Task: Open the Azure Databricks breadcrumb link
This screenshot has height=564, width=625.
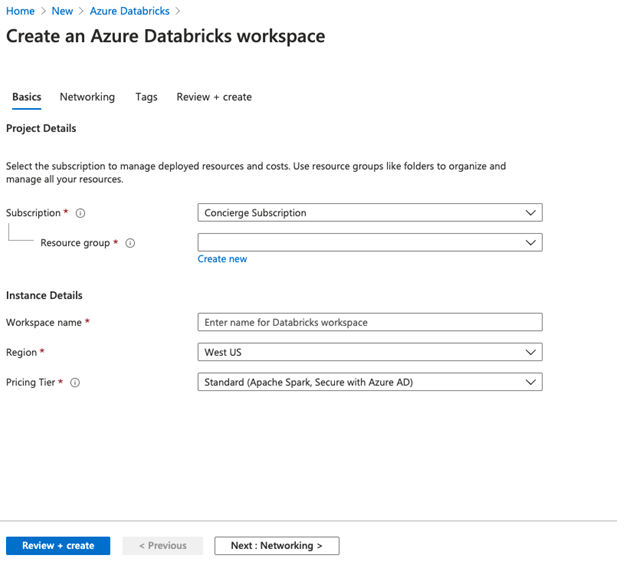Action: pos(130,11)
